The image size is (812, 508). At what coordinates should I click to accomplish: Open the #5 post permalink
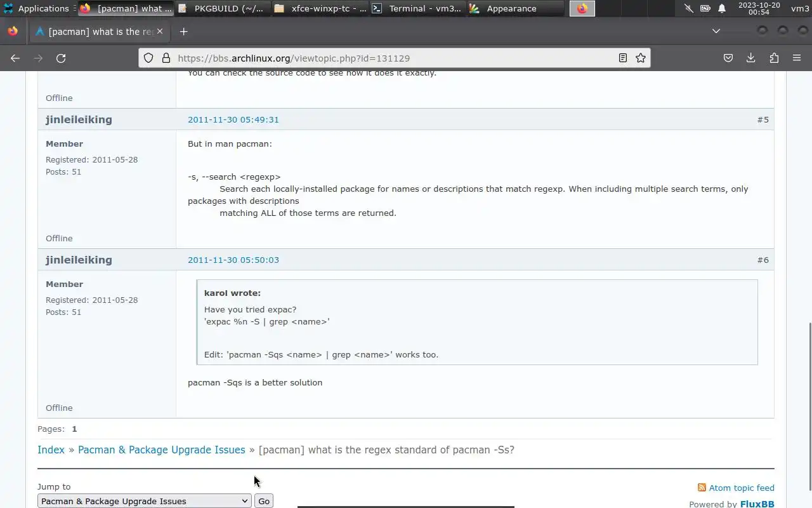coord(763,119)
